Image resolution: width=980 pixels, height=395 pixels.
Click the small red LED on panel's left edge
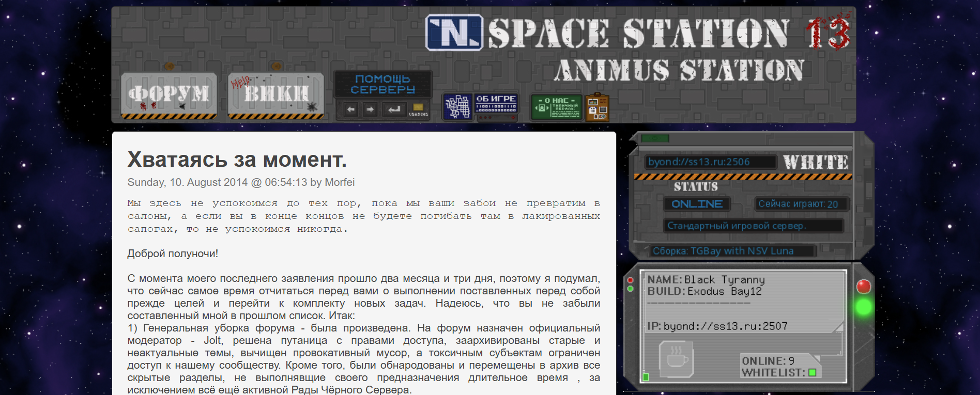[630, 280]
